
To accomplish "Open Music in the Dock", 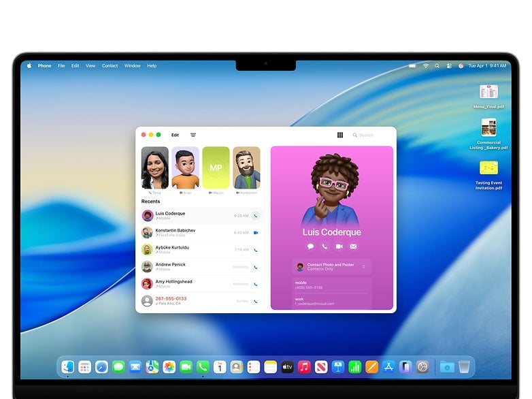I will tap(304, 367).
